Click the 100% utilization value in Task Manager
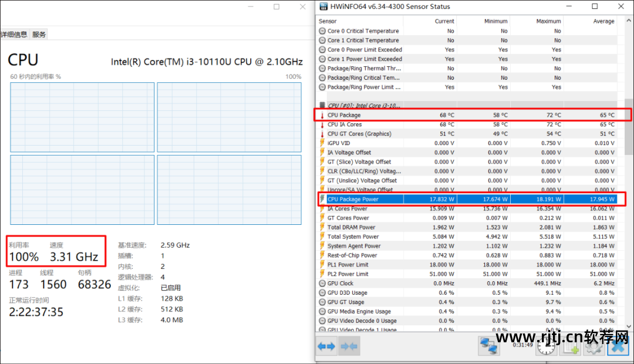The width and height of the screenshot is (634, 364). 24,257
